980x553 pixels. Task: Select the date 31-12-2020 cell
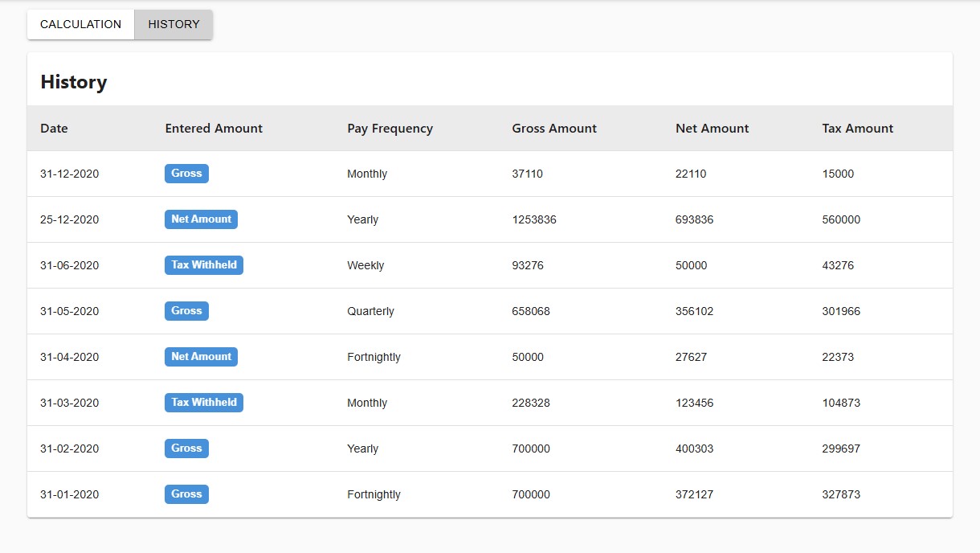point(70,174)
